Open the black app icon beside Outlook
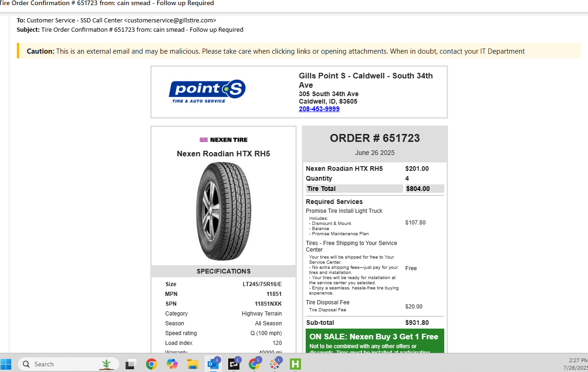 [234, 364]
